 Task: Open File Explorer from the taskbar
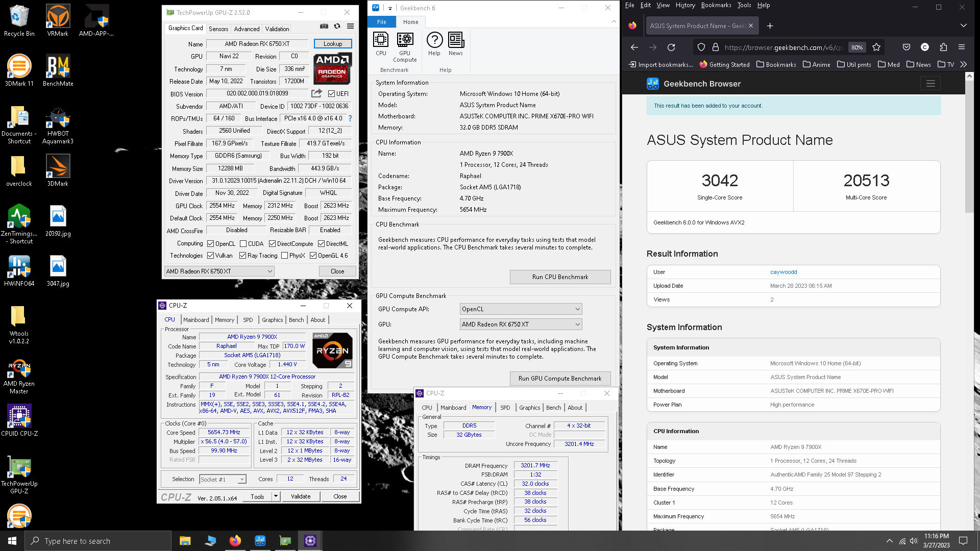[x=185, y=541]
